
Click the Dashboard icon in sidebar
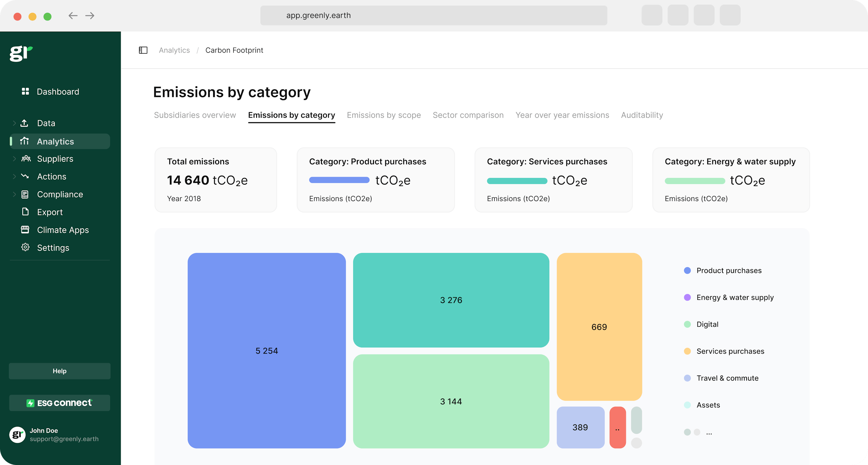pos(25,91)
